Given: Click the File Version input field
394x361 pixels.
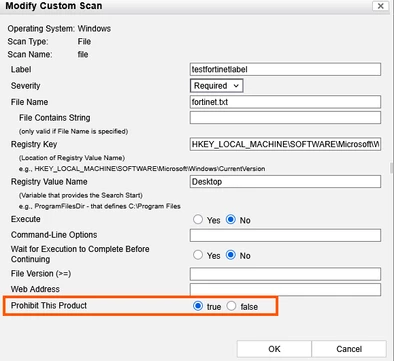Looking at the screenshot, I should (x=285, y=274).
